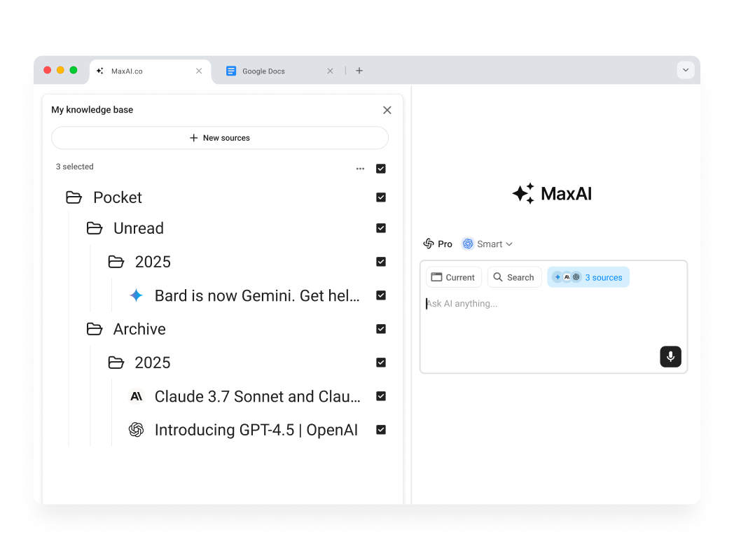Screen dimensions: 734x560
Task: Click the microphone voice input button
Action: click(670, 356)
